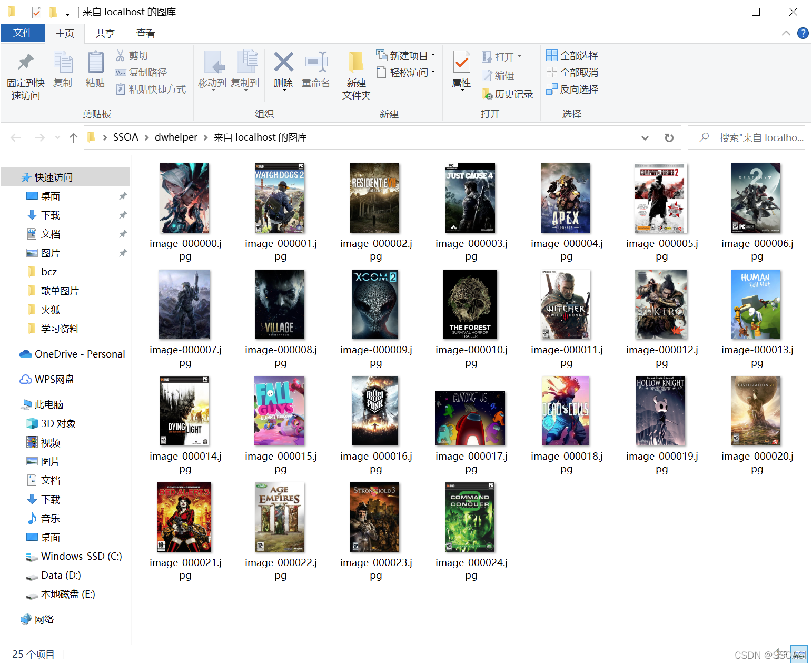Open the 文件 file menu tab
Viewport: 812px width, 664px height.
(x=23, y=33)
